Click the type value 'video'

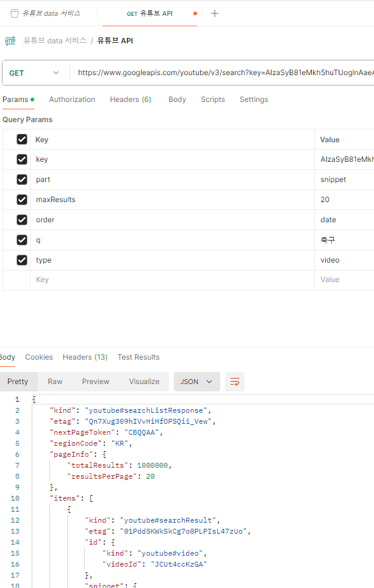click(x=330, y=260)
